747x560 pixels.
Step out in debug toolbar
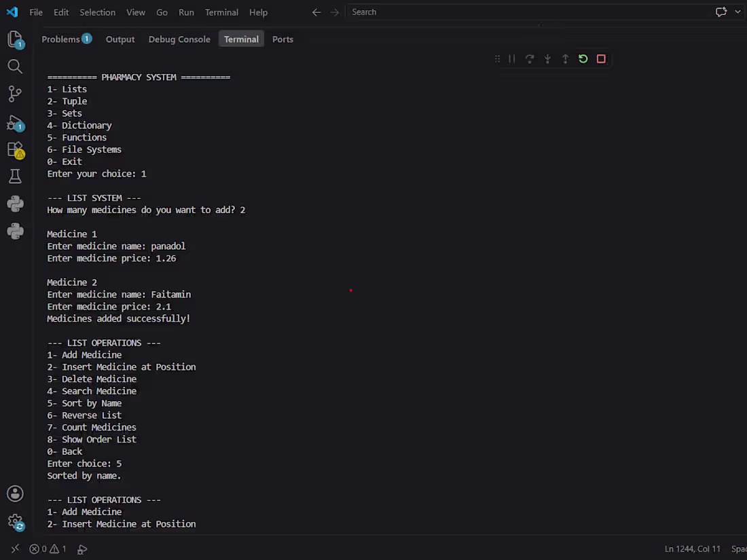coord(565,58)
